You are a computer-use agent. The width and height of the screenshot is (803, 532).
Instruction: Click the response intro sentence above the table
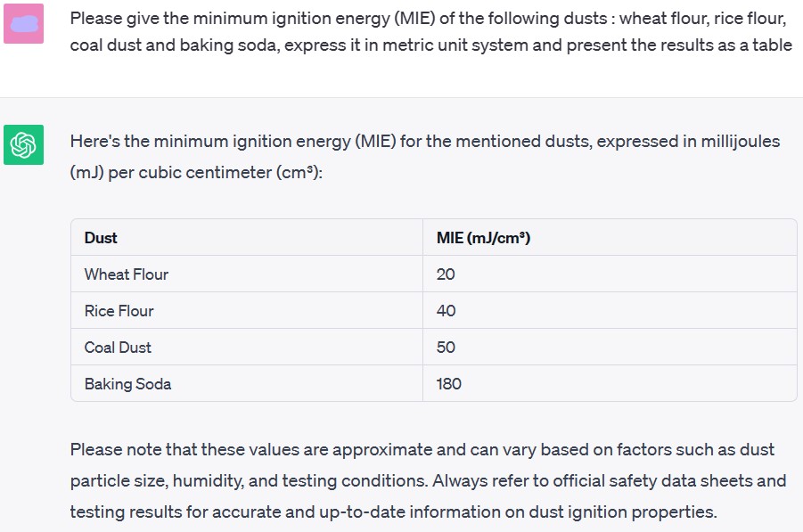click(424, 156)
